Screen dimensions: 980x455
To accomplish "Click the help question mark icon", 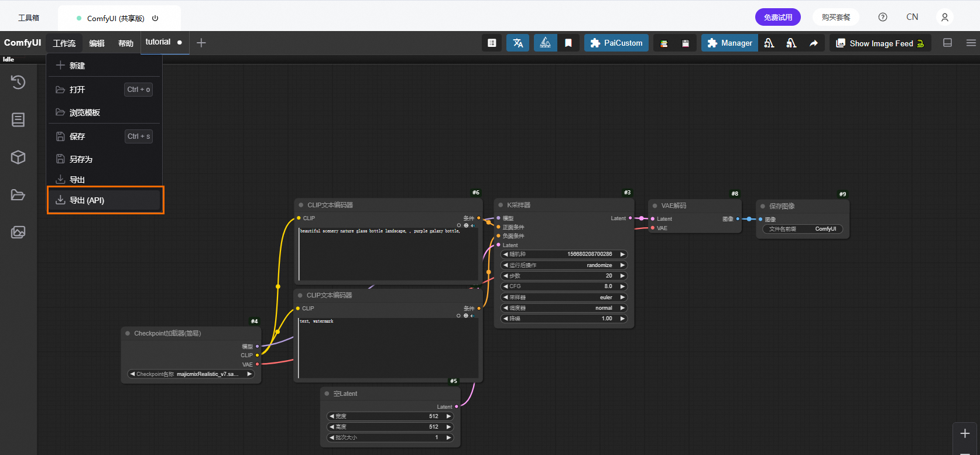I will 882,17.
